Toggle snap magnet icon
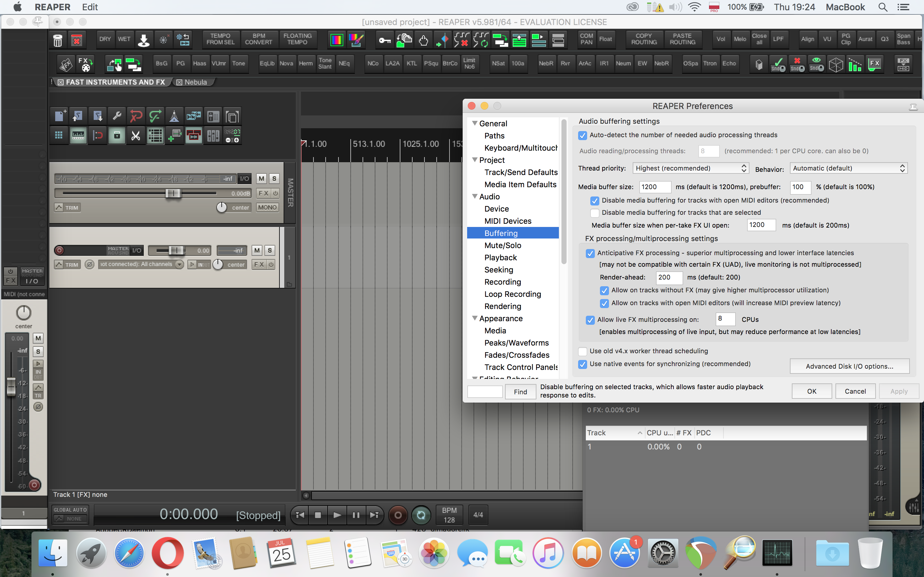Viewport: 924px width, 577px height. coord(98,136)
